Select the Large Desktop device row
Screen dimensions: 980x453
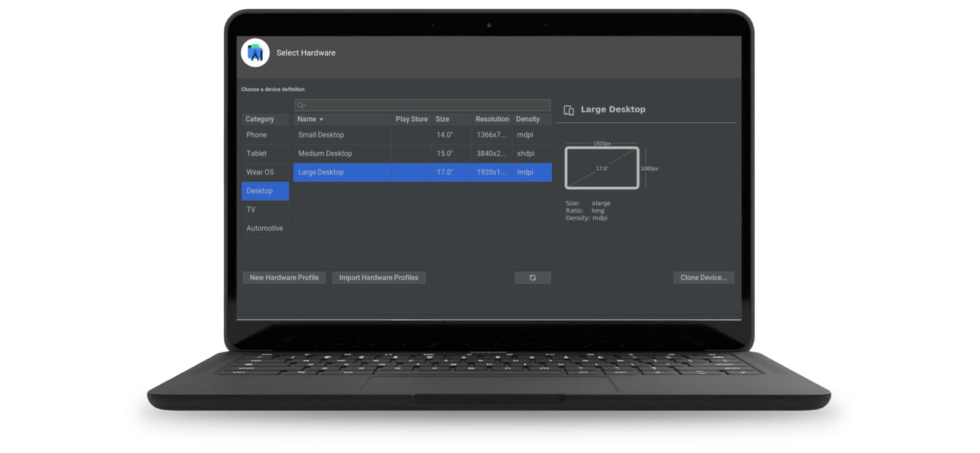(321, 172)
